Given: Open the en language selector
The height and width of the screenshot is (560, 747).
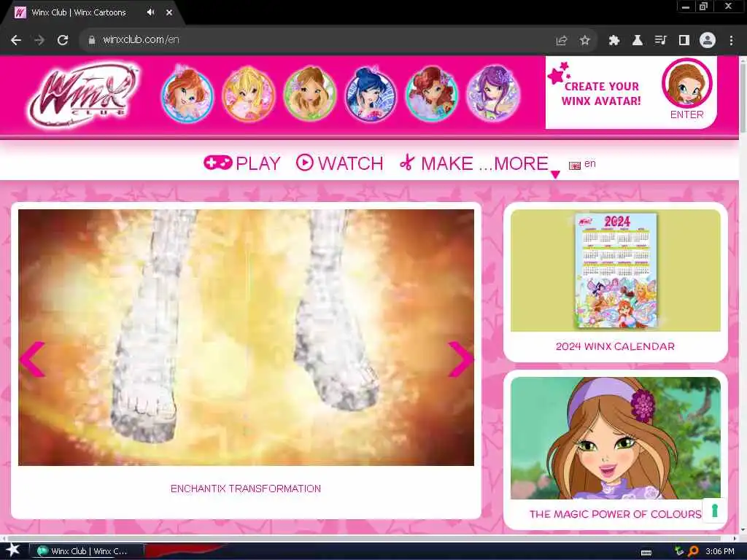Looking at the screenshot, I should tap(583, 164).
